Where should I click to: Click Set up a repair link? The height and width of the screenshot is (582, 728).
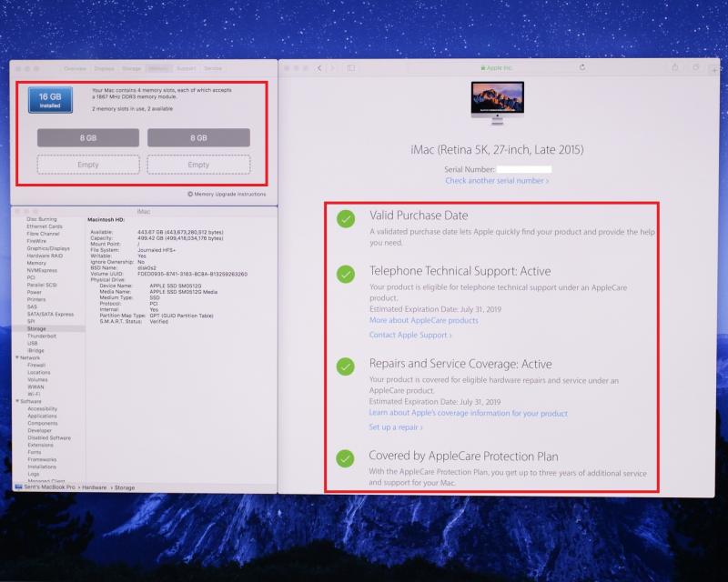[396, 427]
